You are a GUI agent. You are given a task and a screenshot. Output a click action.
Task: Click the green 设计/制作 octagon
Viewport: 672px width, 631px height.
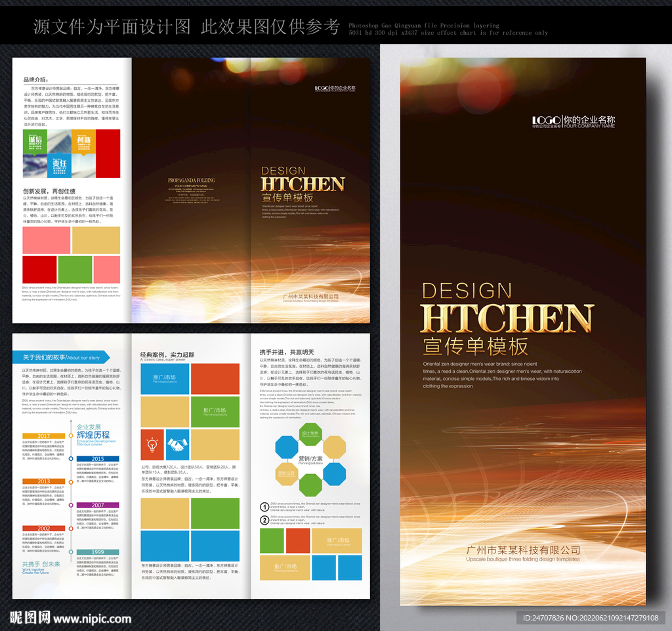point(310,433)
